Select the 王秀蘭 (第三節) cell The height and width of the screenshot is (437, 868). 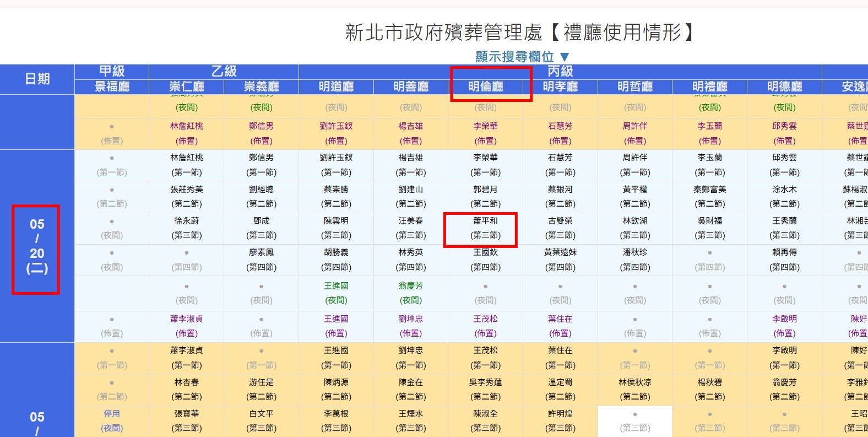point(785,228)
